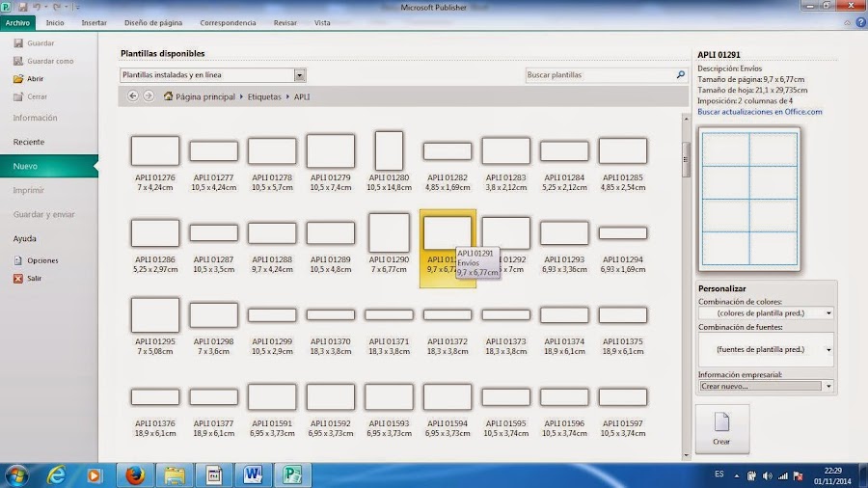Click the Guardar como icon
Image resolution: width=868 pixels, height=488 pixels.
pos(18,61)
